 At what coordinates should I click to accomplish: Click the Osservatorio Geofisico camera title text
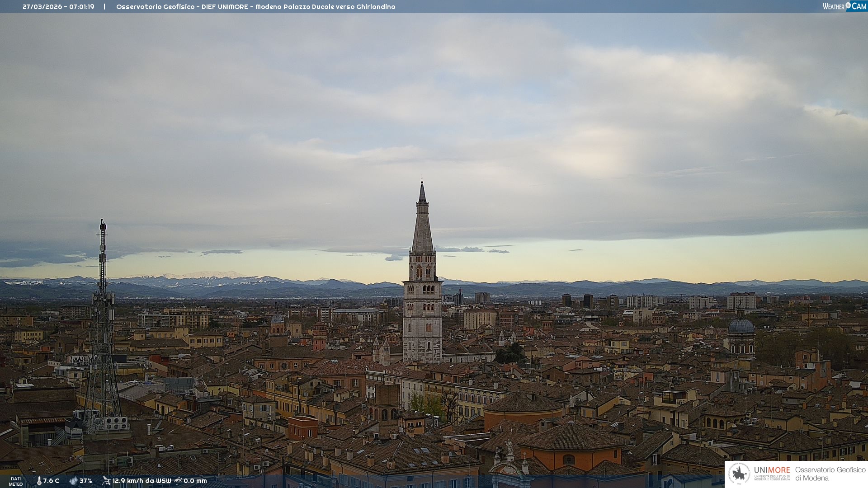[x=255, y=7]
